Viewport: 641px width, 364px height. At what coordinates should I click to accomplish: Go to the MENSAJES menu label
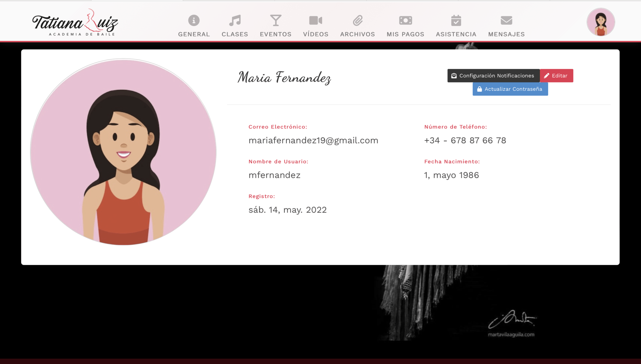pyautogui.click(x=506, y=34)
